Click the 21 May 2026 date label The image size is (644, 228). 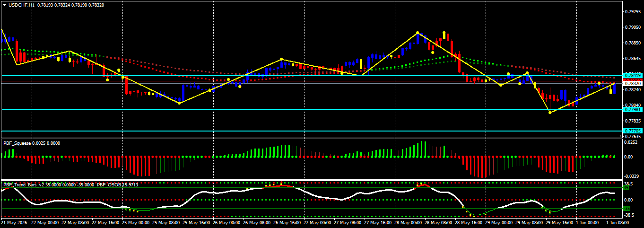pyautogui.click(x=14, y=222)
